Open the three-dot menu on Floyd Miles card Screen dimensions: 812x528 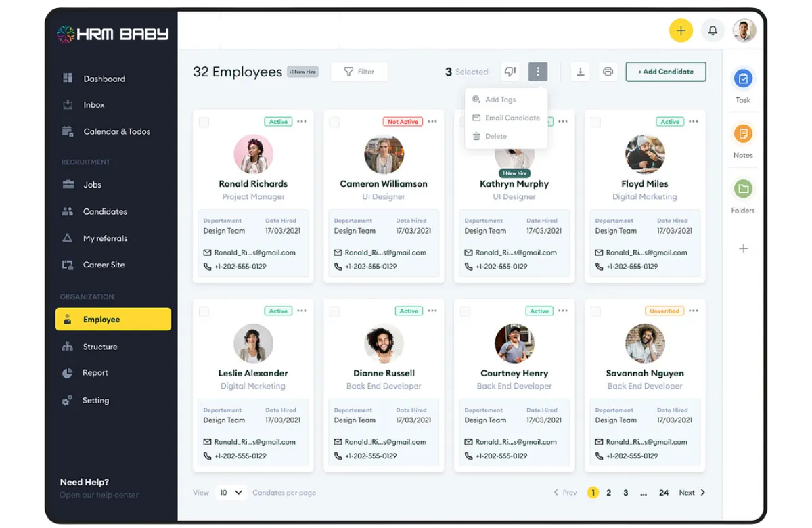click(x=694, y=122)
